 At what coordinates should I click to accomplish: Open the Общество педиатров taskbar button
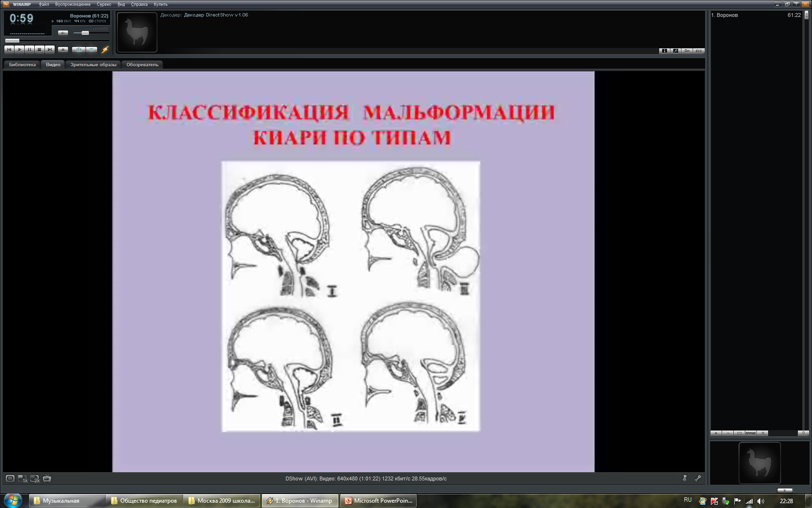click(x=145, y=501)
